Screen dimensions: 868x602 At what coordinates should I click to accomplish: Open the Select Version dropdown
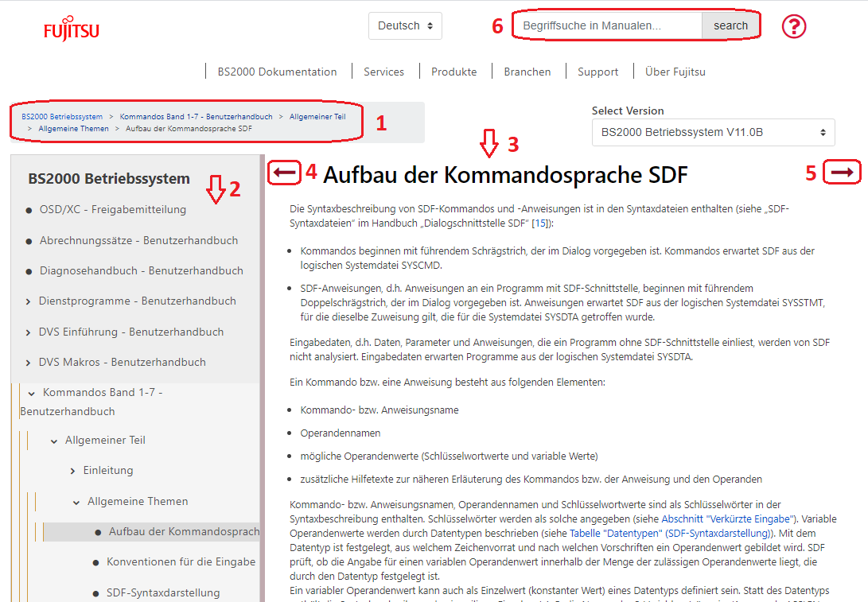click(713, 132)
